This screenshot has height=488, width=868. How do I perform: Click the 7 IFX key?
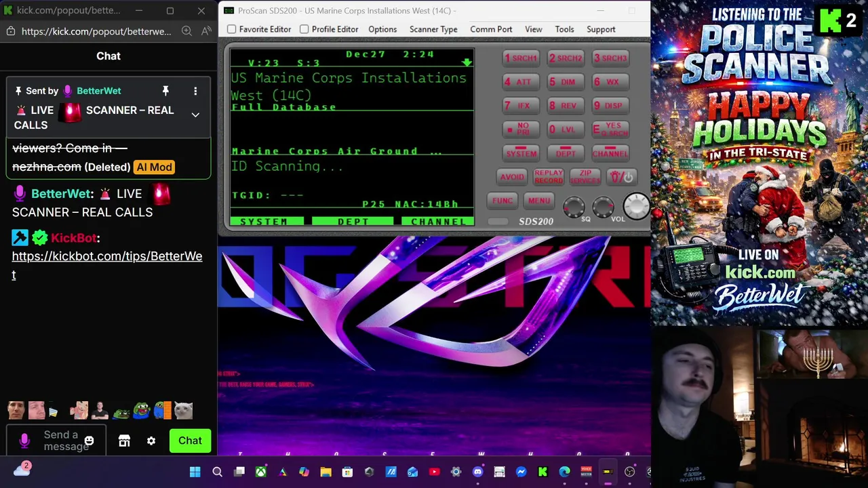521,106
